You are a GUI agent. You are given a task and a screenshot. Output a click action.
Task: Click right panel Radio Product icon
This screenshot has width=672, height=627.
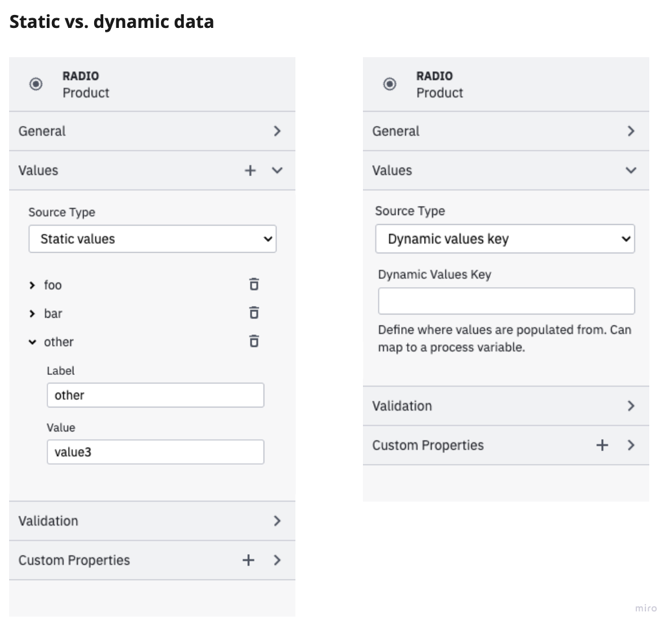coord(390,84)
